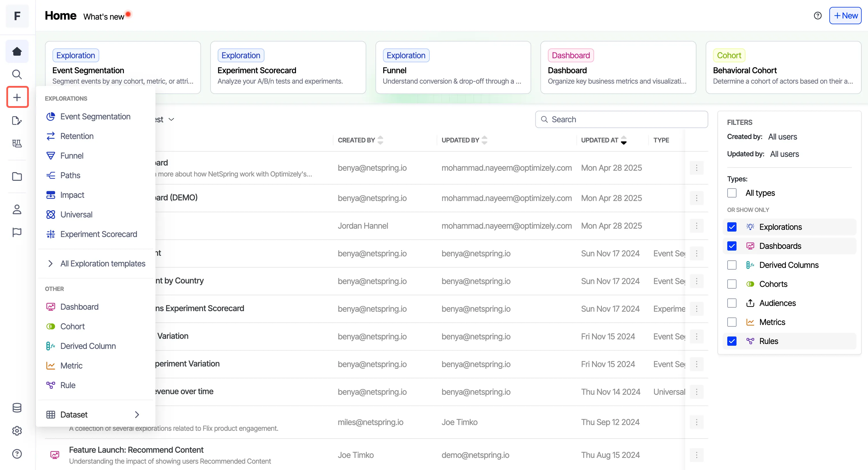Open the list view dropdown chevron
The image size is (868, 470).
pos(171,119)
